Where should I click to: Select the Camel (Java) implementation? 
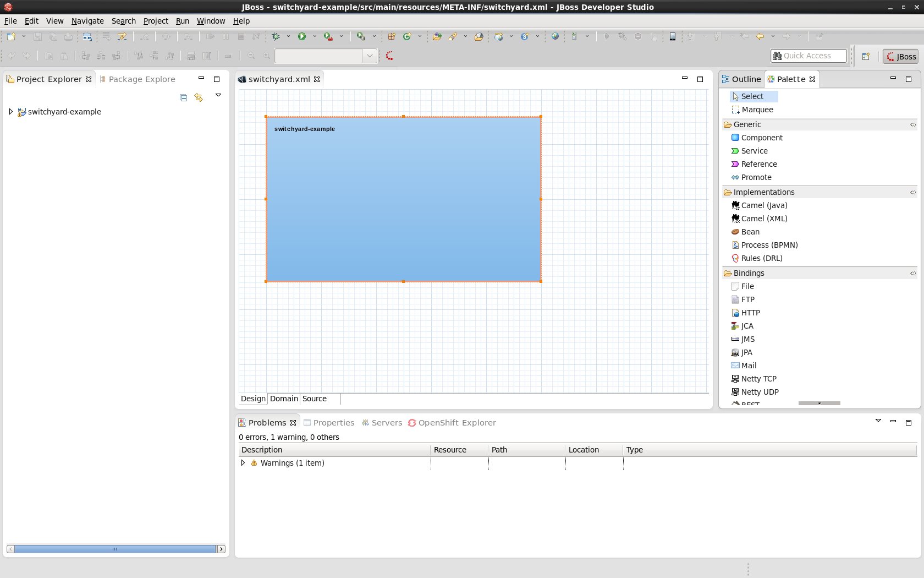tap(759, 205)
